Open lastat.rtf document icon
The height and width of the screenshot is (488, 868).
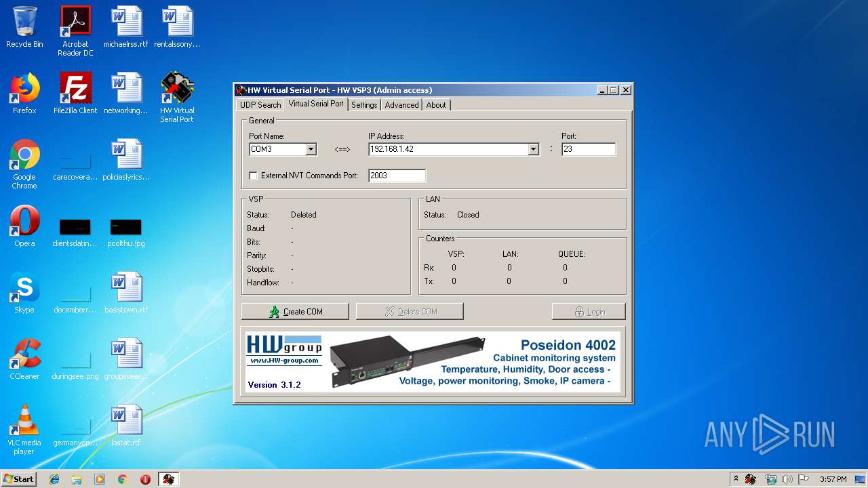click(126, 426)
